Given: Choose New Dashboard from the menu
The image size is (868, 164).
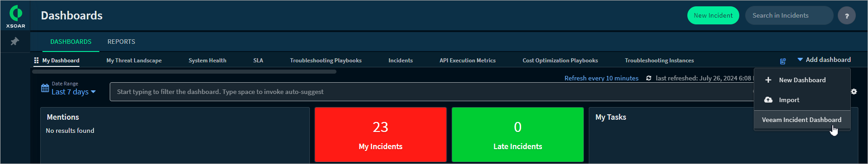Looking at the screenshot, I should point(802,80).
